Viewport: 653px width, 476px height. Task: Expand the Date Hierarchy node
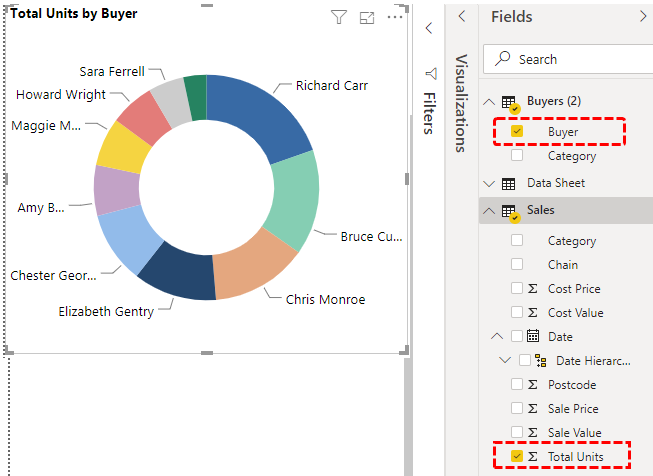click(x=505, y=360)
